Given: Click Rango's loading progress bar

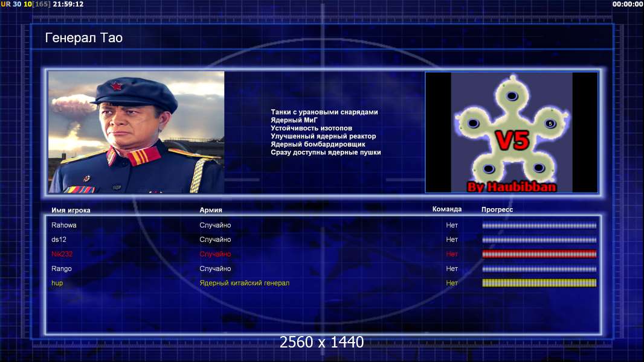Looking at the screenshot, I should pyautogui.click(x=539, y=269).
